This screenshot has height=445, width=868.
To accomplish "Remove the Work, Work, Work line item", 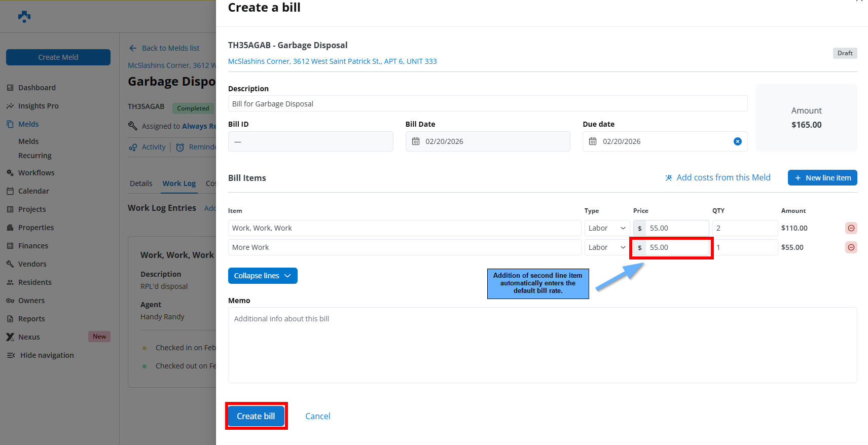I will click(x=851, y=228).
